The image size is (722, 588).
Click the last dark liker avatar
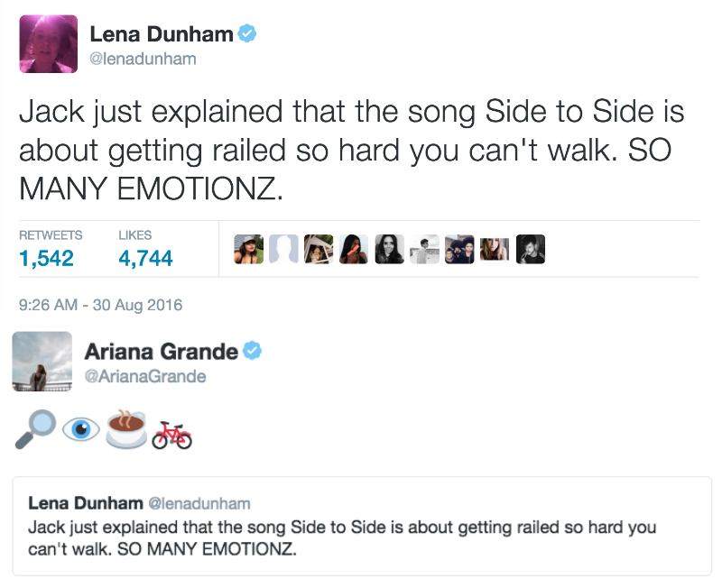pos(531,249)
